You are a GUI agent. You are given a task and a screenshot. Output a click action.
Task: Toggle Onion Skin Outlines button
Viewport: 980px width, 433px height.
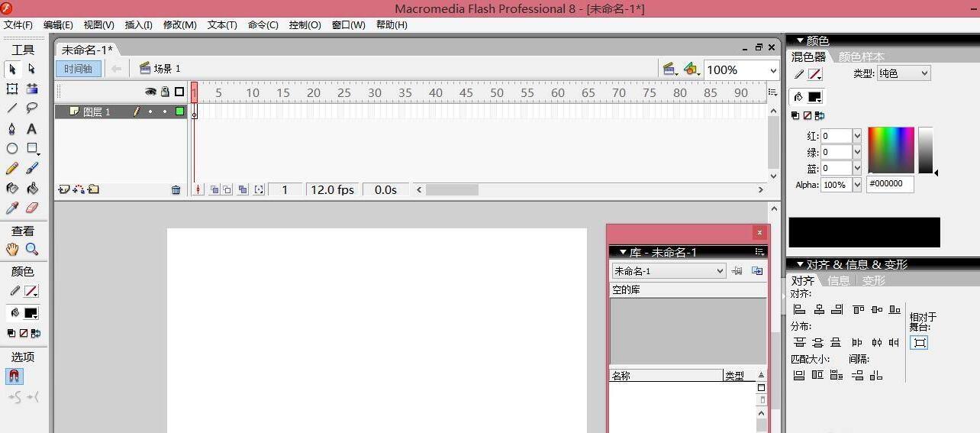coord(227,189)
